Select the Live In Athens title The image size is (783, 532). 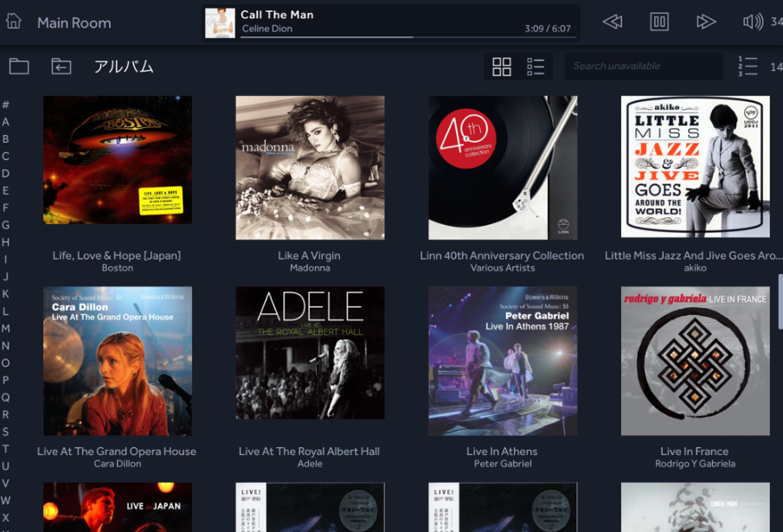click(502, 452)
